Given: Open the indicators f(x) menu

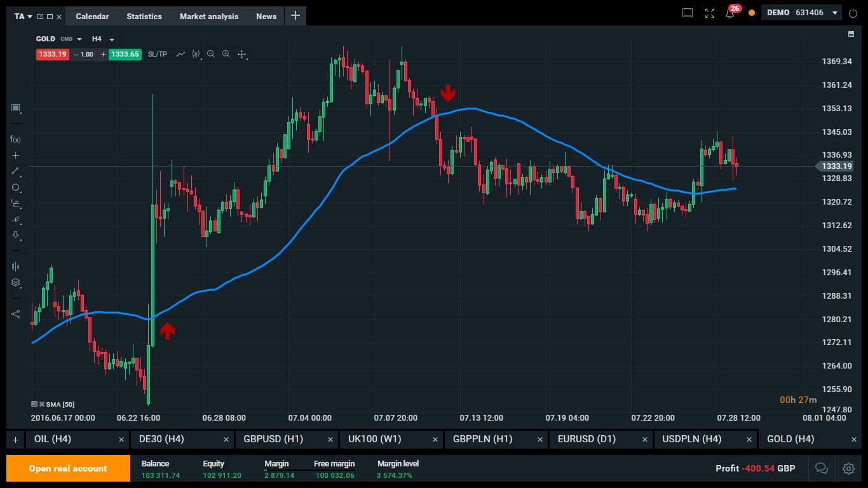Looking at the screenshot, I should 15,139.
